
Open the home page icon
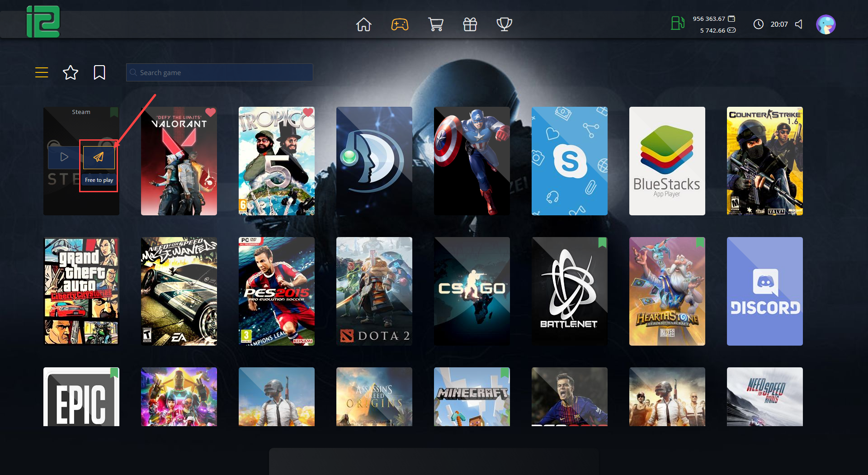pos(363,24)
